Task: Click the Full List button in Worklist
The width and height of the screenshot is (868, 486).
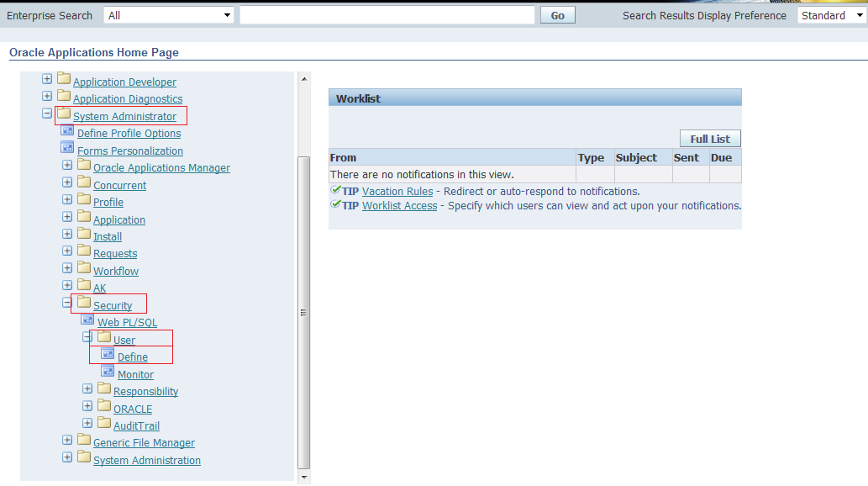Action: click(x=711, y=138)
